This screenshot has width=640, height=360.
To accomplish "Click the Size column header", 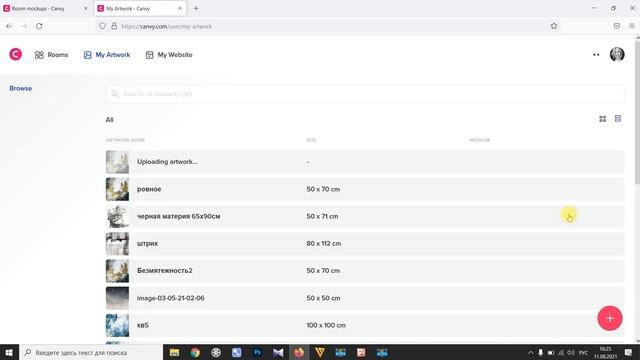I will tap(311, 140).
